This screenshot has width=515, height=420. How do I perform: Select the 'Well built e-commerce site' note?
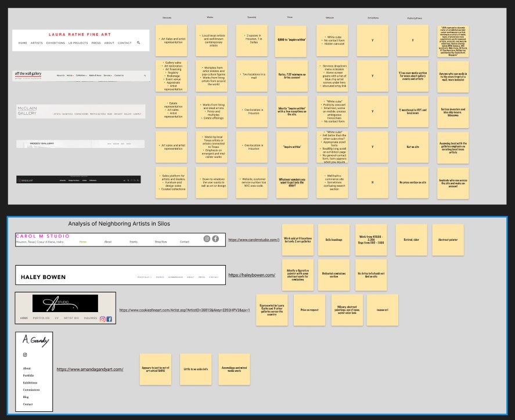point(332,182)
